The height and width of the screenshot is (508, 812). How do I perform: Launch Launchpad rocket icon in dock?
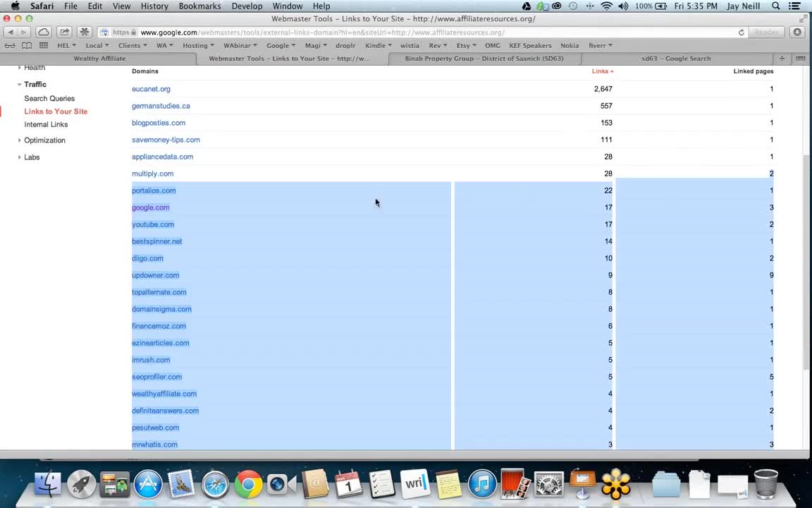(81, 483)
